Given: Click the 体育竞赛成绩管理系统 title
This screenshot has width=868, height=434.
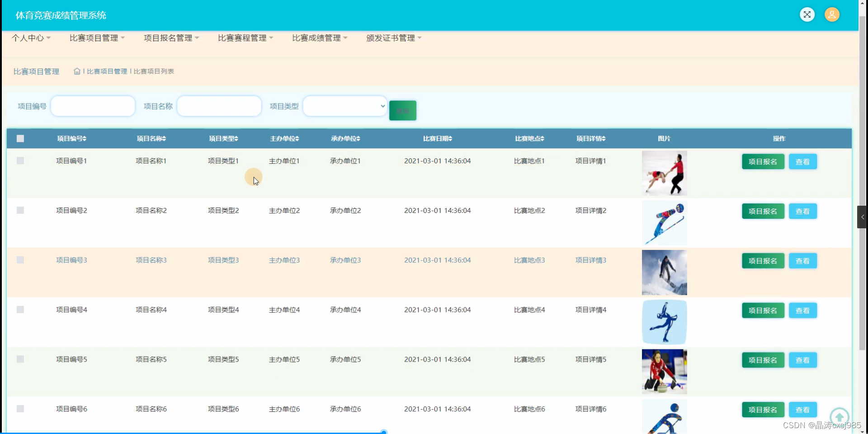Looking at the screenshot, I should (x=61, y=15).
